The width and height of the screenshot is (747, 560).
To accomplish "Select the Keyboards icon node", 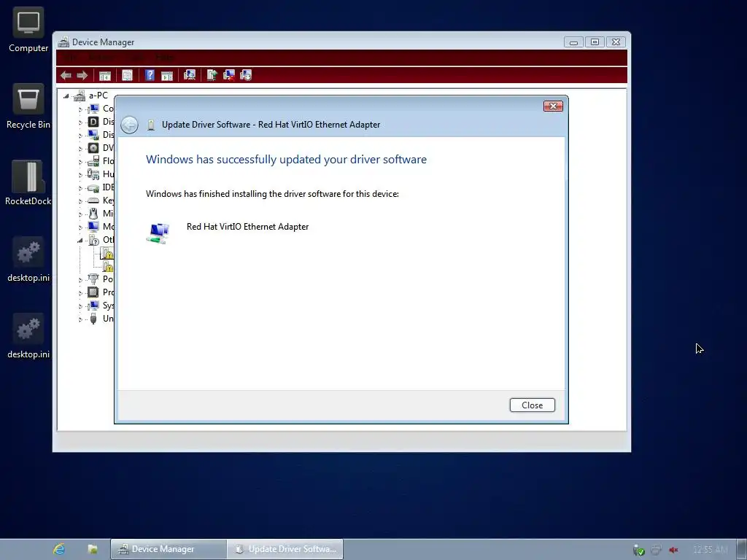I will tap(93, 201).
